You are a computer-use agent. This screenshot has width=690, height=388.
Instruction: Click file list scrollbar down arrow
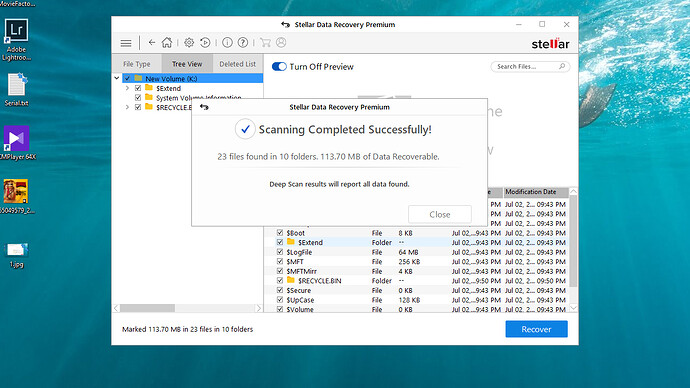573,308
